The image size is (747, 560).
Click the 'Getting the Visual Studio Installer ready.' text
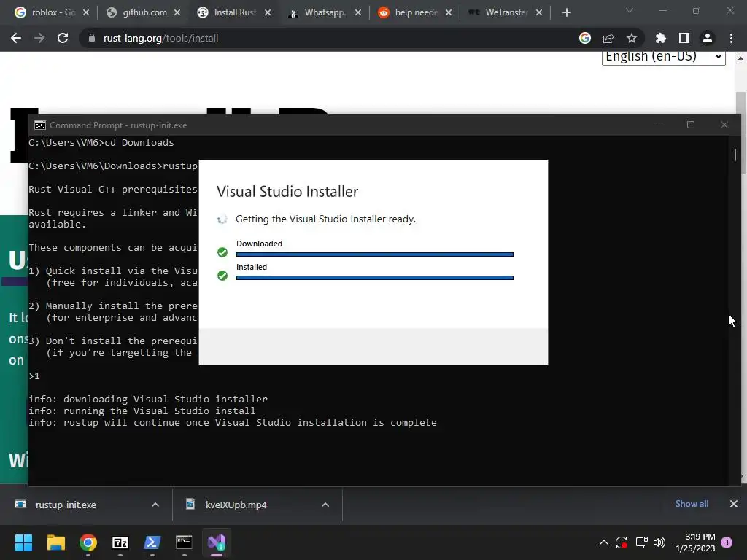pos(326,219)
